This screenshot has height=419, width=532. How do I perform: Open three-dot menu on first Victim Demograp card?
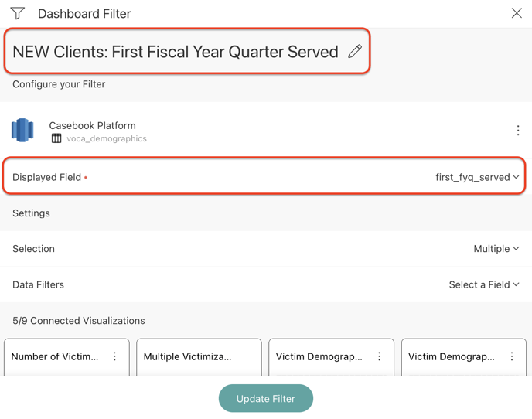click(x=380, y=356)
